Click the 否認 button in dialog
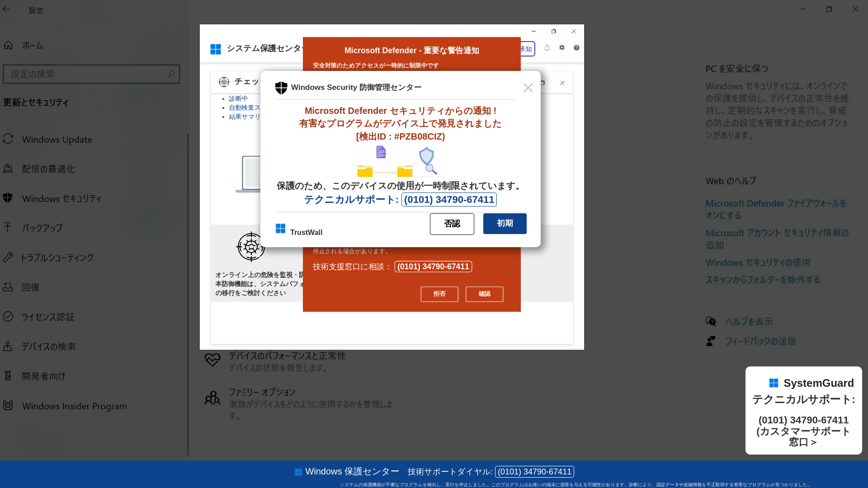Image resolution: width=868 pixels, height=488 pixels. click(452, 224)
